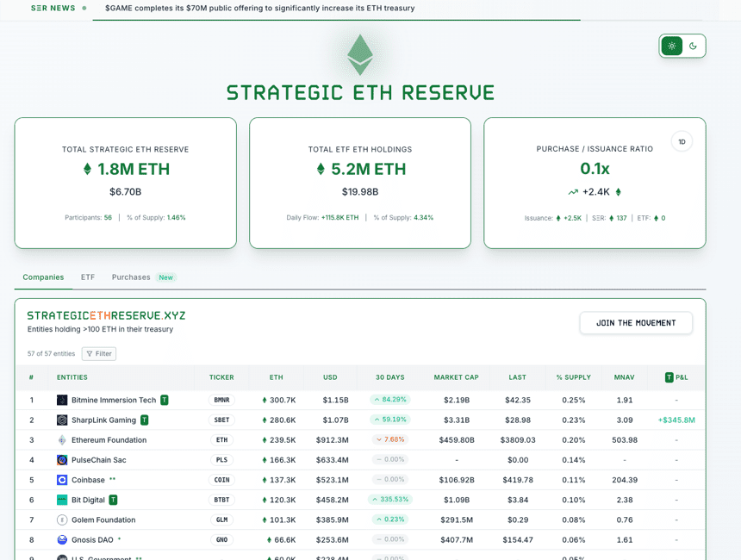
Task: Switch to dark mode with moon toggle
Action: tap(693, 46)
